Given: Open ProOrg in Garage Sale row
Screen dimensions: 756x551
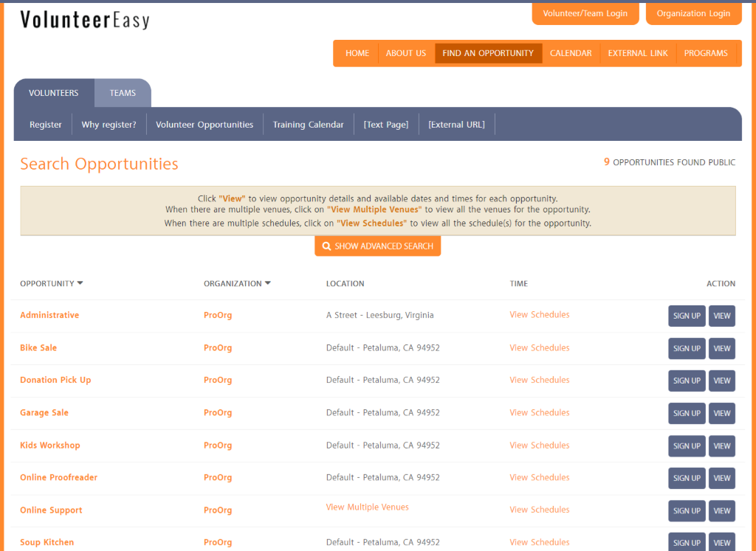Looking at the screenshot, I should coord(218,413).
